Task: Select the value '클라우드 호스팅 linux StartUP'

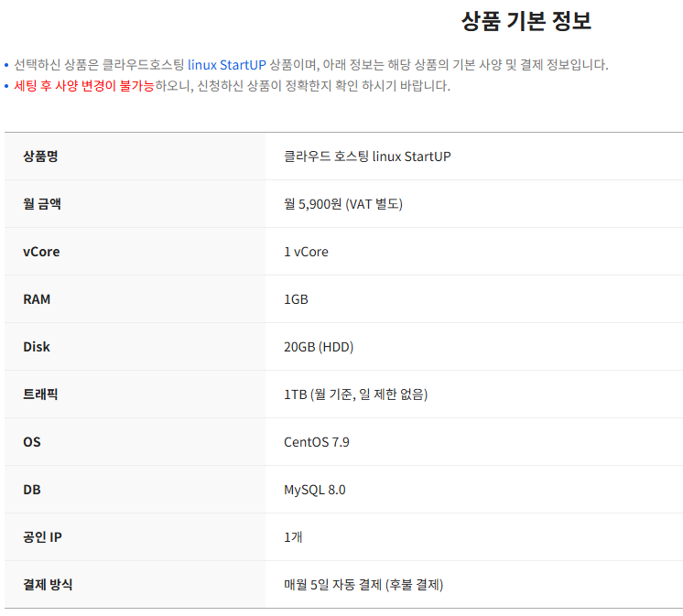Action: [367, 157]
